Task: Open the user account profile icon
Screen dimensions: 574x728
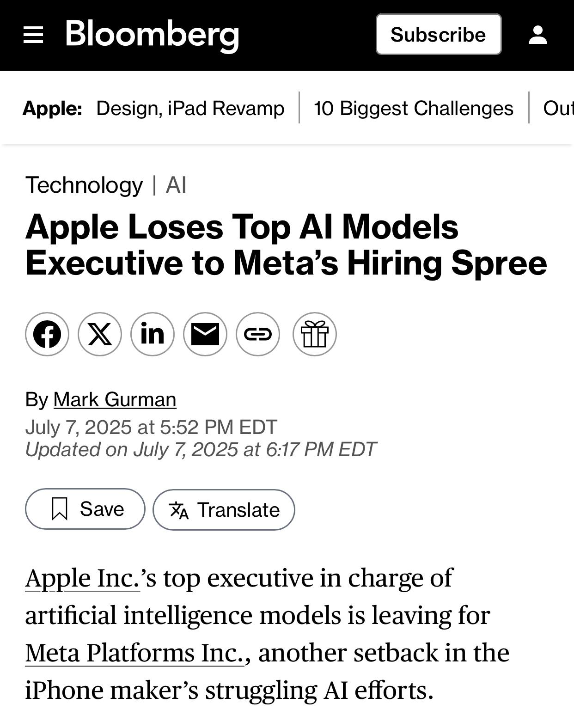Action: point(538,35)
